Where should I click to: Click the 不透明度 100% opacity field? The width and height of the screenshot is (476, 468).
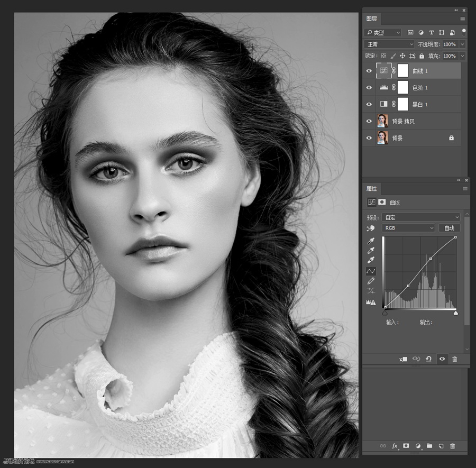(451, 44)
